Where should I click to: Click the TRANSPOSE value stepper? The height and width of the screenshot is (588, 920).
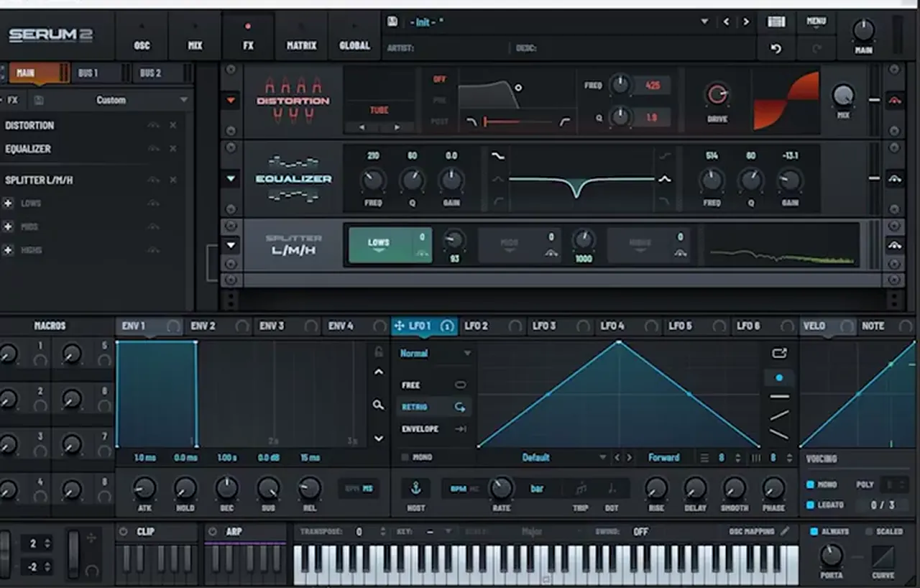point(382,532)
